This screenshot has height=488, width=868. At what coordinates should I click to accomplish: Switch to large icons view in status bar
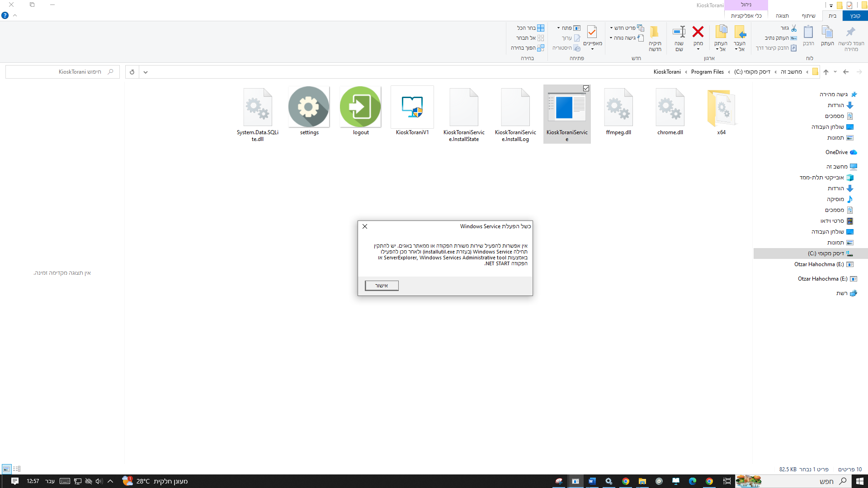(x=6, y=469)
